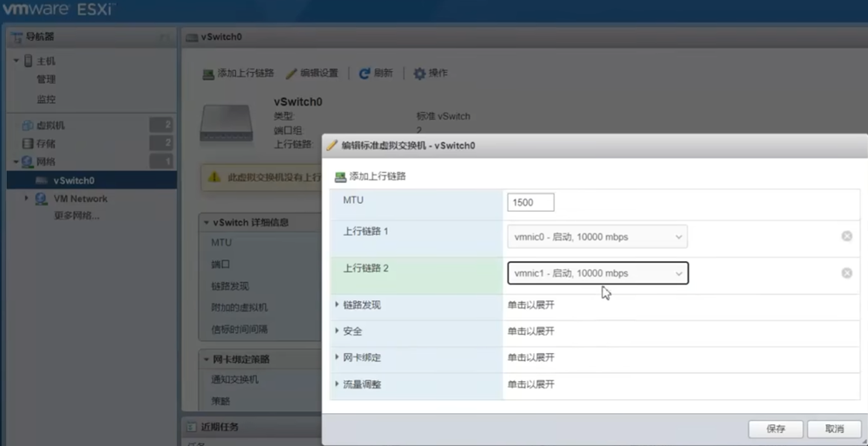
Task: Click the 保存 button
Action: coord(775,429)
